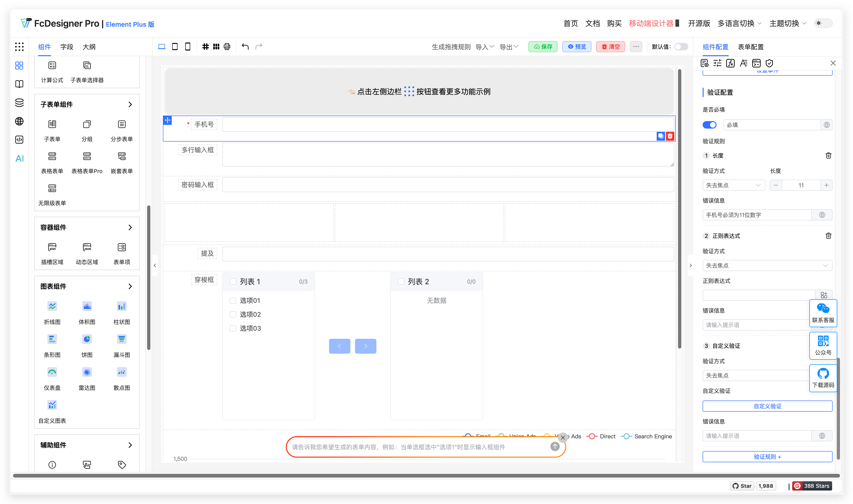Image resolution: width=853 pixels, height=504 pixels.
Task: Open the 文档 menu item in top bar
Action: tap(593, 23)
